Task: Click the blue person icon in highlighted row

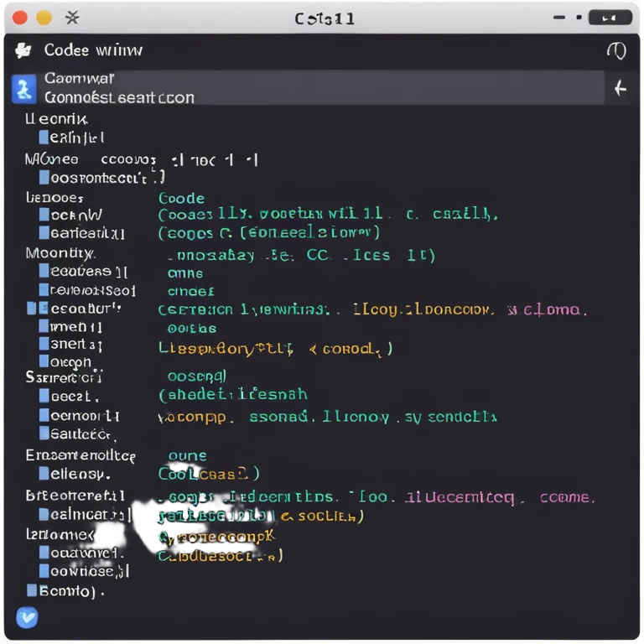Action: (x=23, y=88)
